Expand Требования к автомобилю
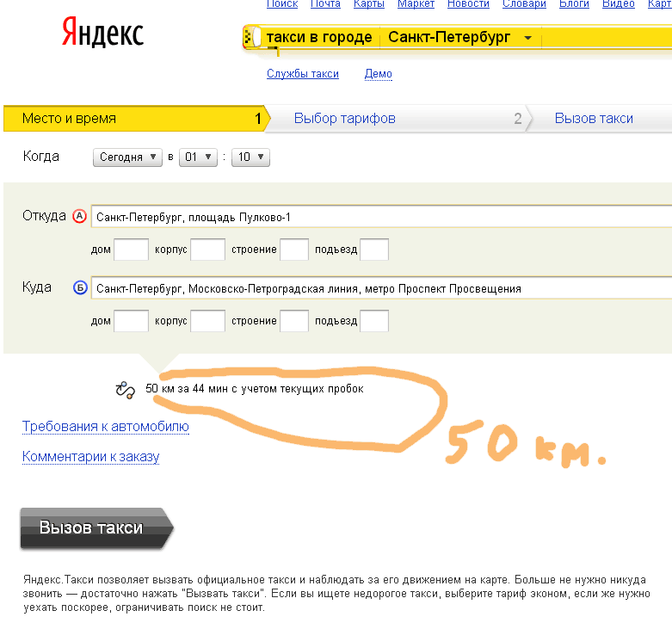This screenshot has height=623, width=672. (106, 426)
